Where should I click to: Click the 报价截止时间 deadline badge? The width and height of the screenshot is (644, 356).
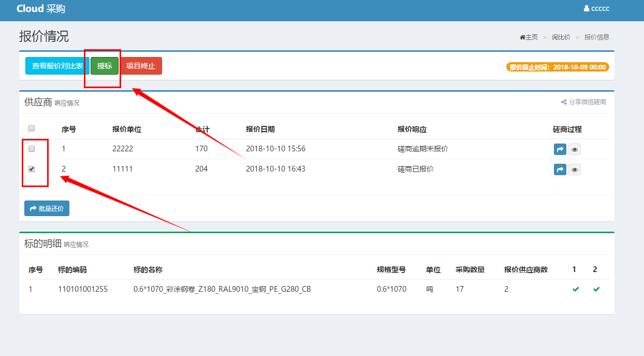557,67
